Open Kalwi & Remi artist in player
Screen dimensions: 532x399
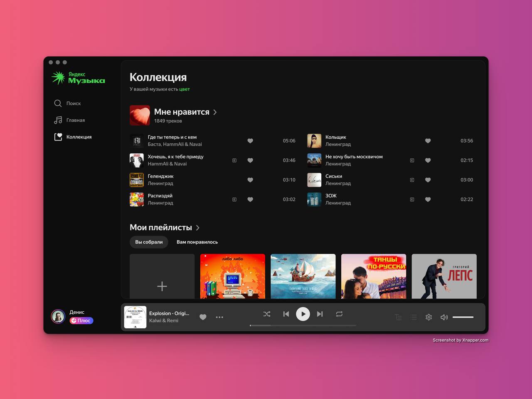(x=164, y=320)
